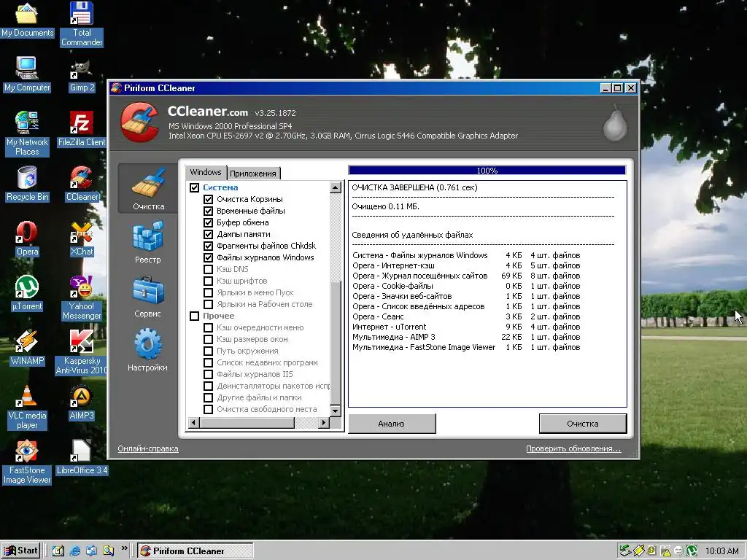Open the Настройки (Options) sidebar section
Image resolution: width=747 pixels, height=560 pixels.
[147, 350]
